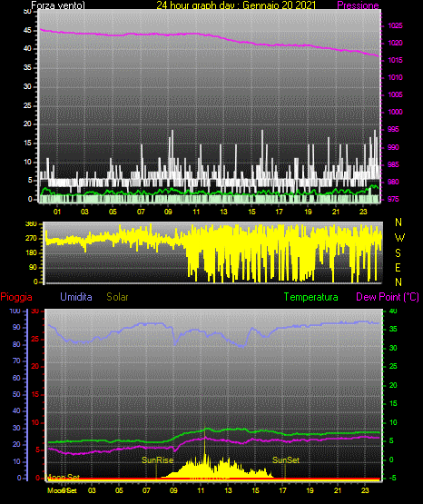Click hour 09 on the bottom graph axis

(x=173, y=490)
